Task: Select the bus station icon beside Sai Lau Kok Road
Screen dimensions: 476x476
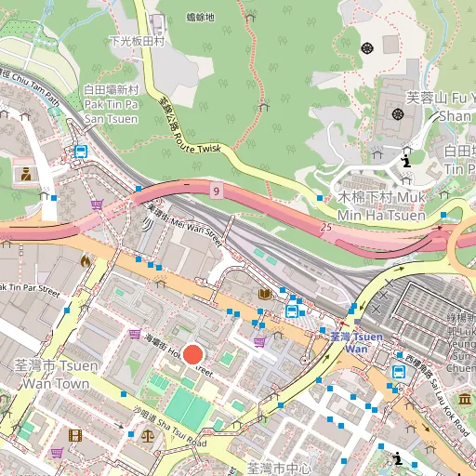Action: tap(399, 372)
